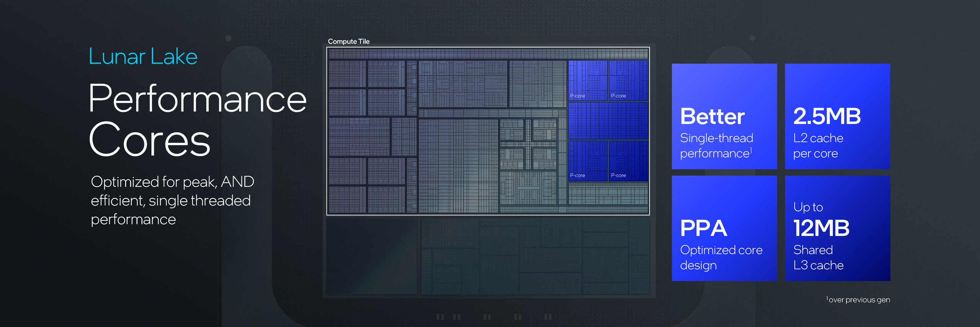Screen dimensions: 980x327
Task: Select the top-right P-core block
Action: point(628,80)
